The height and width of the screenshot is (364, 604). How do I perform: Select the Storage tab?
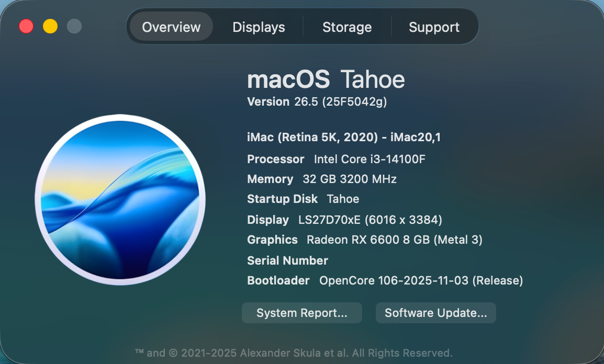347,27
